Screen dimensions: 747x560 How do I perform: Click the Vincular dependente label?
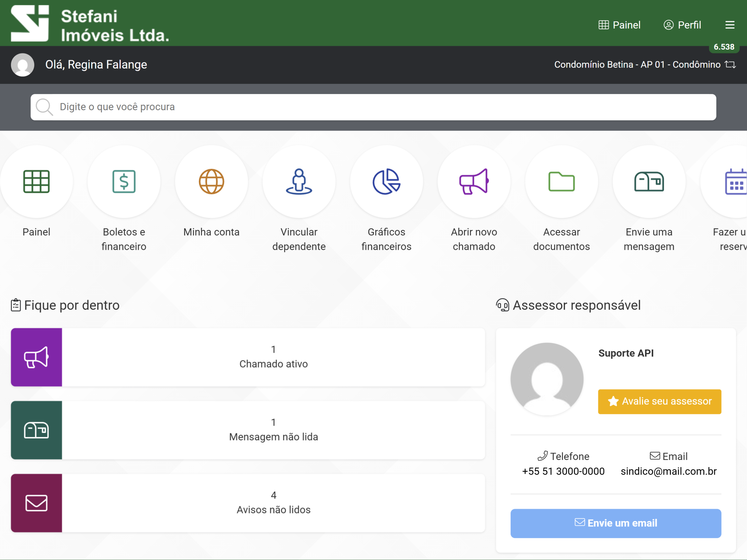tap(299, 239)
